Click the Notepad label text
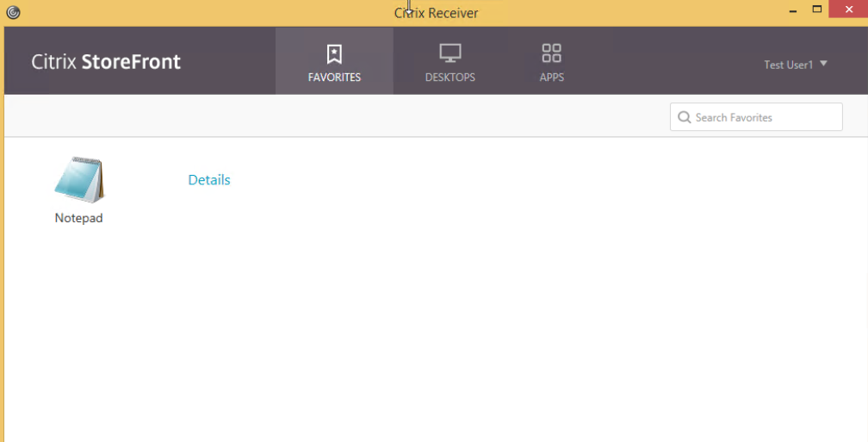Viewport: 868px width, 442px height. tap(78, 218)
